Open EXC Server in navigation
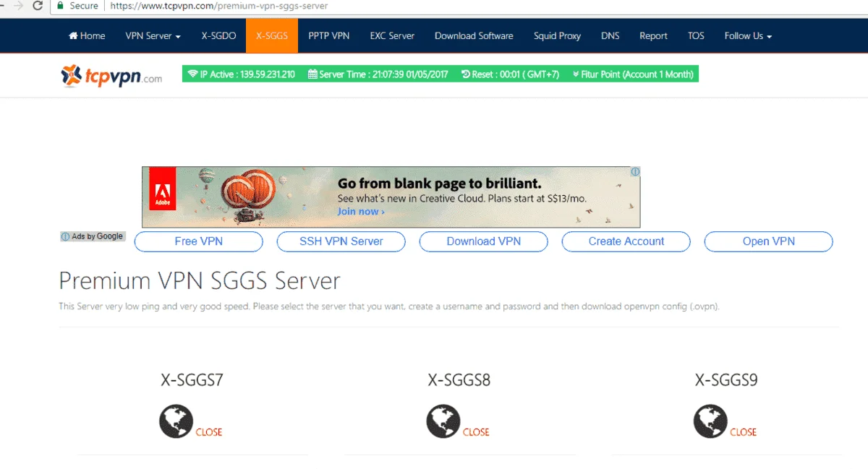868x469 pixels. click(392, 35)
